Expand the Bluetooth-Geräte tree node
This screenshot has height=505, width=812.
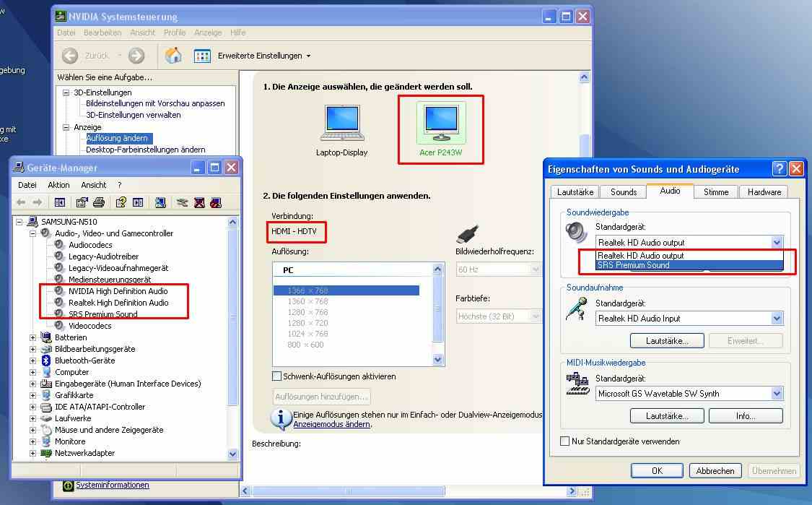(32, 361)
